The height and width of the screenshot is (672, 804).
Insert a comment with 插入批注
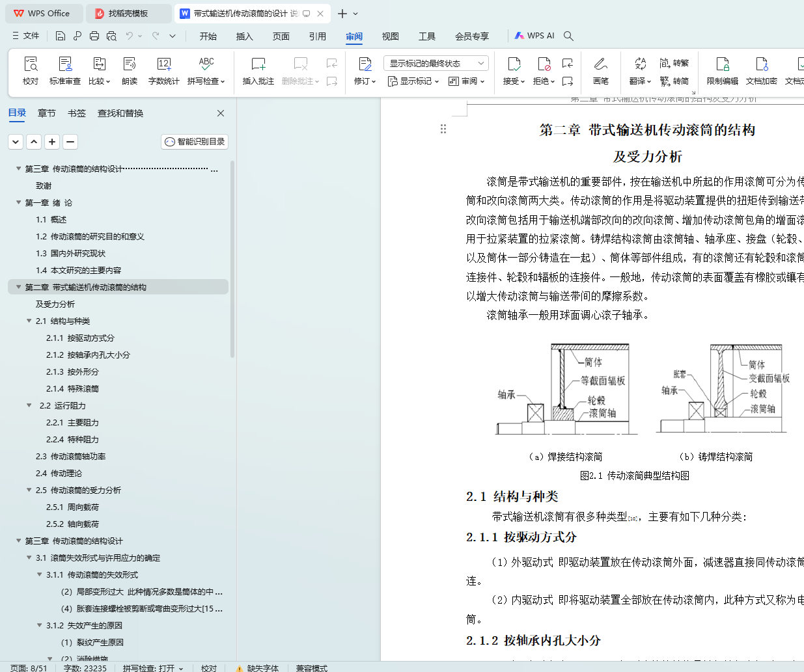258,70
